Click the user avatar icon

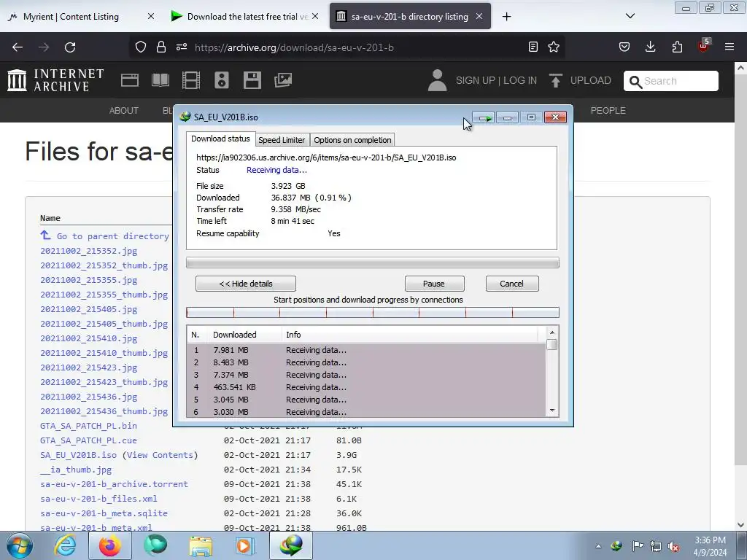click(x=437, y=80)
